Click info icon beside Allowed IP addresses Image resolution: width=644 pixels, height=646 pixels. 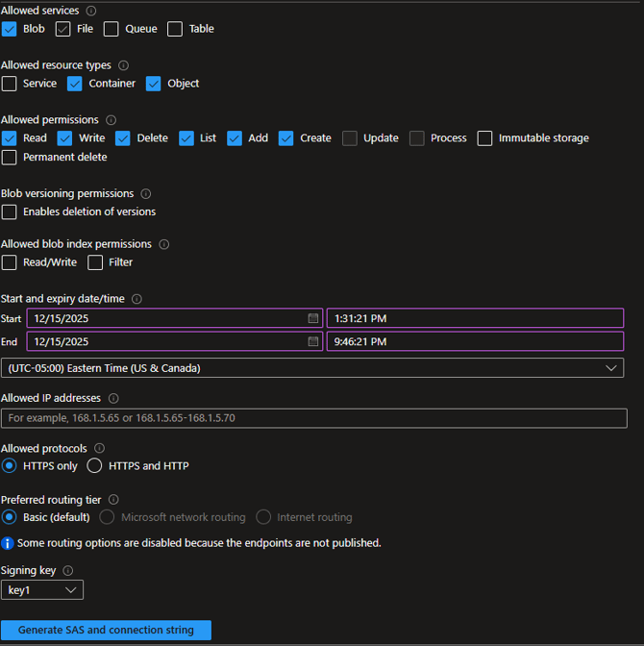(113, 398)
